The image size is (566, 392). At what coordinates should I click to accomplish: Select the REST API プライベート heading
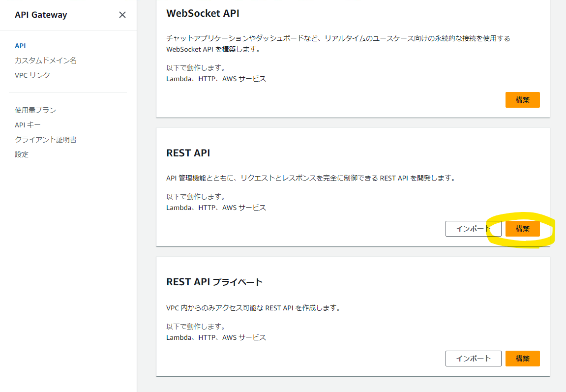pyautogui.click(x=214, y=282)
